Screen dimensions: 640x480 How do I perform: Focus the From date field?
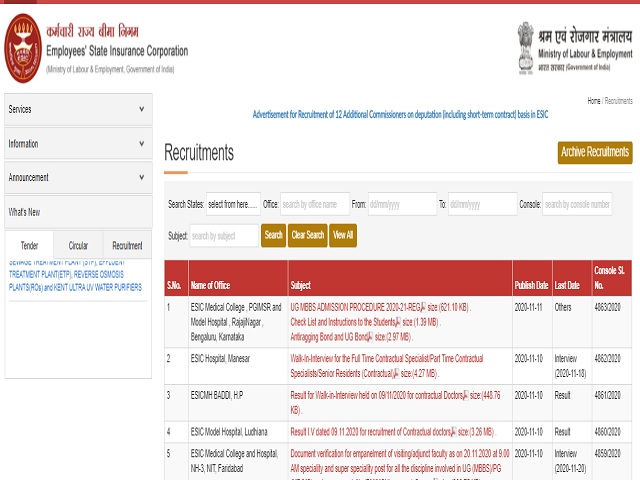point(402,204)
